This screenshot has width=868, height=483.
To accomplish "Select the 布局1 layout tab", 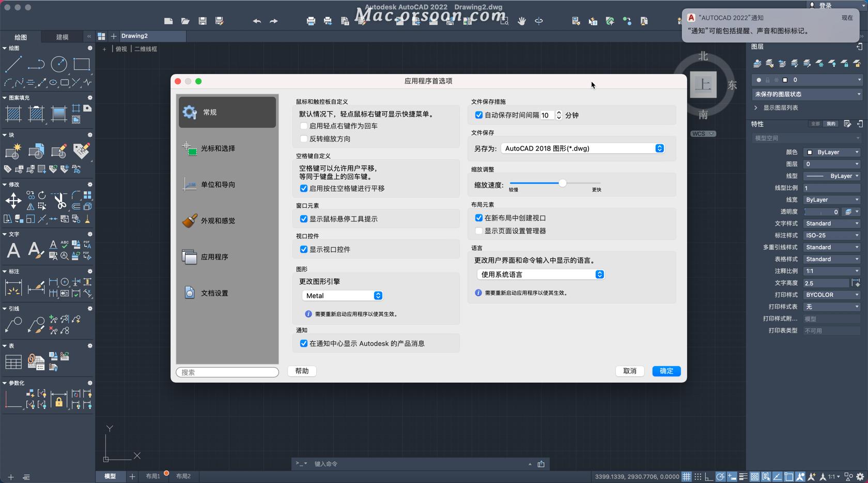I will point(151,476).
